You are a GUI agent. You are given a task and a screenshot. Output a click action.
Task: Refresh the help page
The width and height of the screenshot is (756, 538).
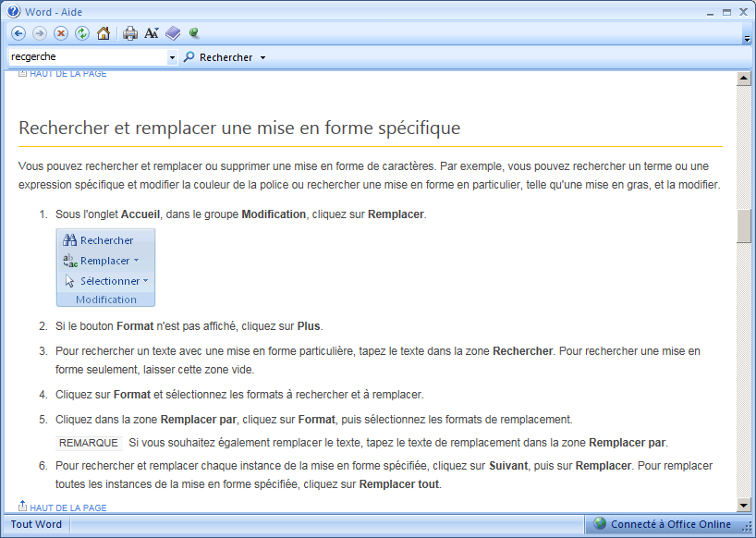pyautogui.click(x=82, y=33)
